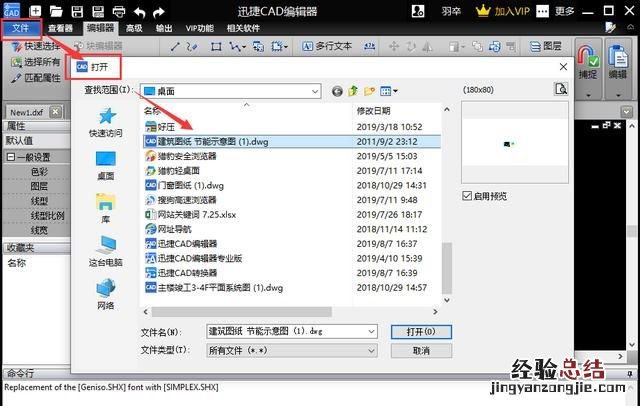Click the file list vertical scrollbar
This screenshot has width=640, height=406.
447,268
